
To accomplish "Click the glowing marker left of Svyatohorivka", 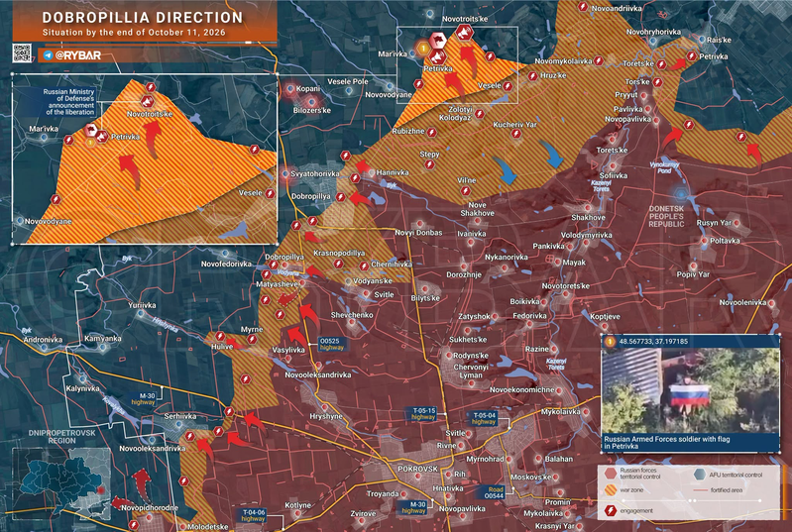I will pyautogui.click(x=285, y=174).
